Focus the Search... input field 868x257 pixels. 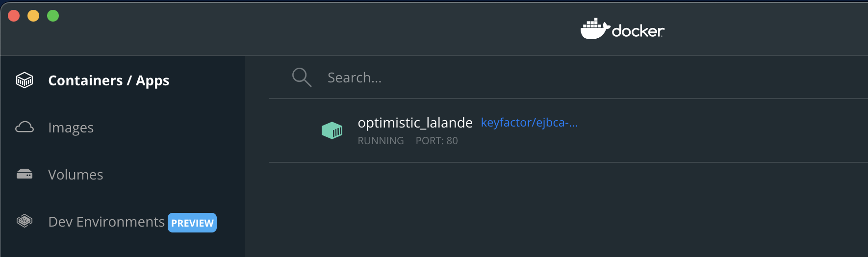441,77
